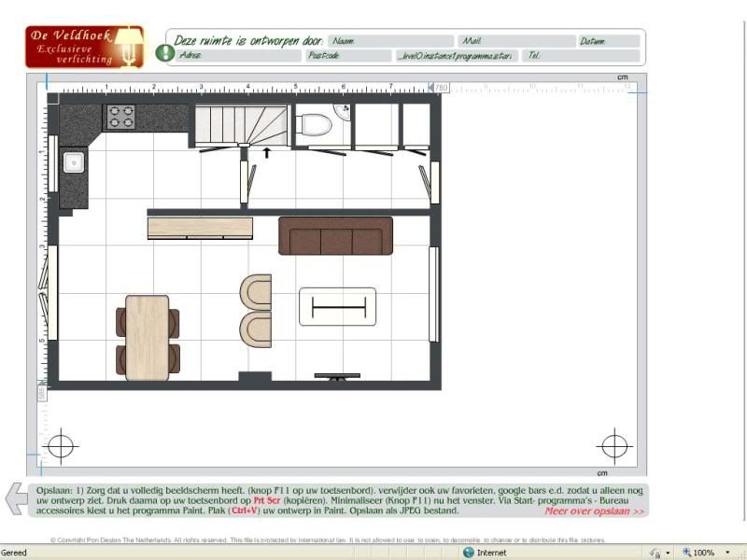Image resolution: width=747 pixels, height=560 pixels.
Task: Click the grey back arrow
Action: (17, 498)
